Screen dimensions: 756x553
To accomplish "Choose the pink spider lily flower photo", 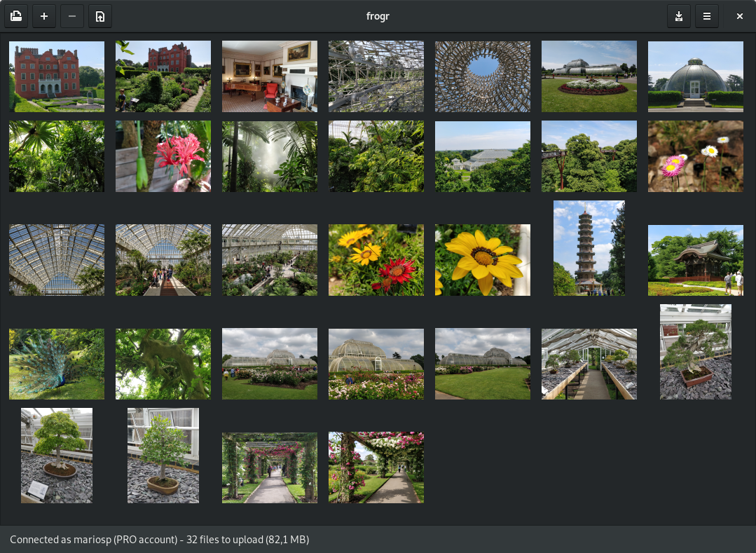I will 163,156.
